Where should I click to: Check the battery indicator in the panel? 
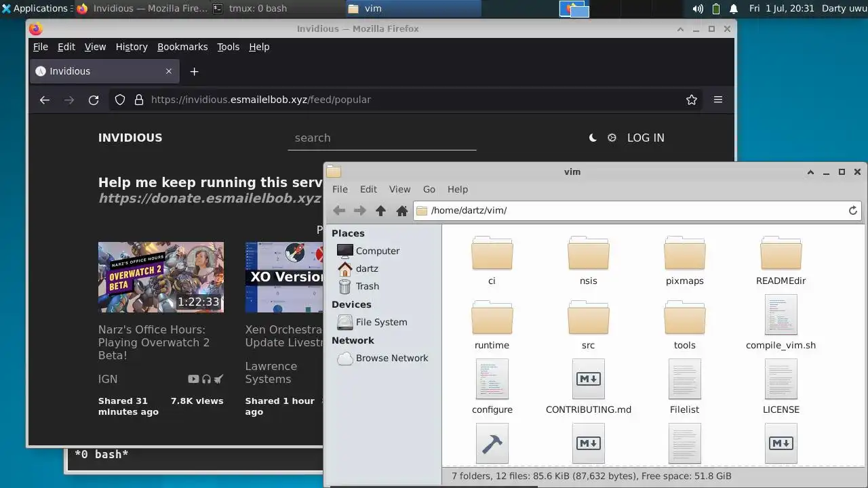point(716,9)
